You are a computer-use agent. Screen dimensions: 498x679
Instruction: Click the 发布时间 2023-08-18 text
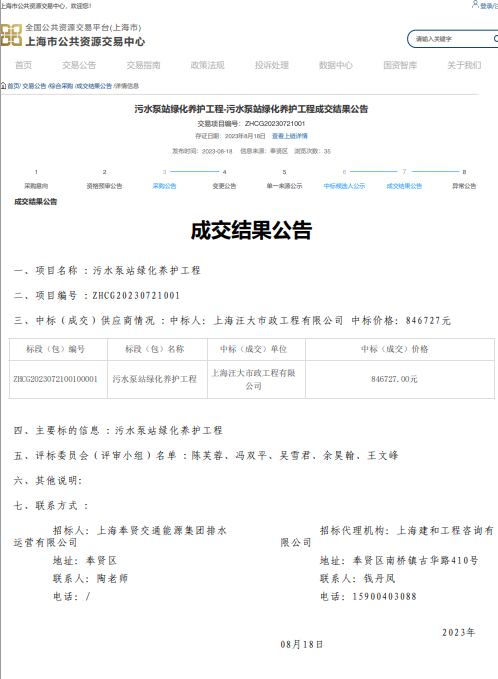point(202,152)
